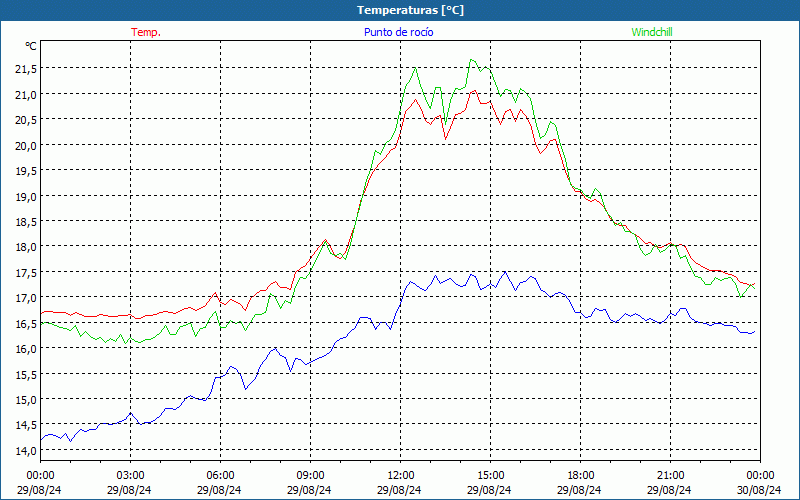Viewport: 800px width, 500px height.
Task: Click the 14,5 y-axis value
Action: (26, 425)
